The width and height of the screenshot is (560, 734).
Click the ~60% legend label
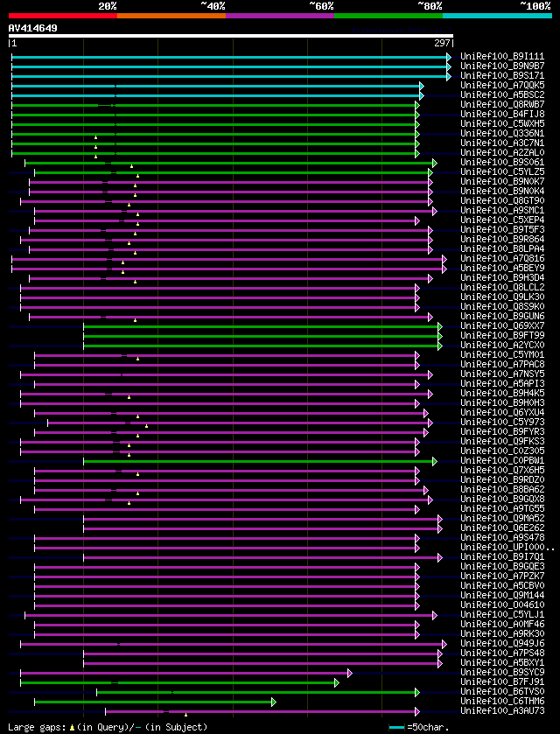click(321, 6)
